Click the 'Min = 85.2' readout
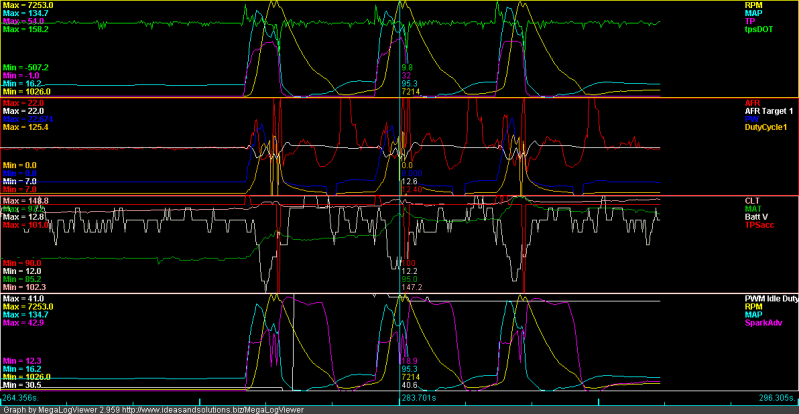799x414 pixels. click(x=22, y=279)
